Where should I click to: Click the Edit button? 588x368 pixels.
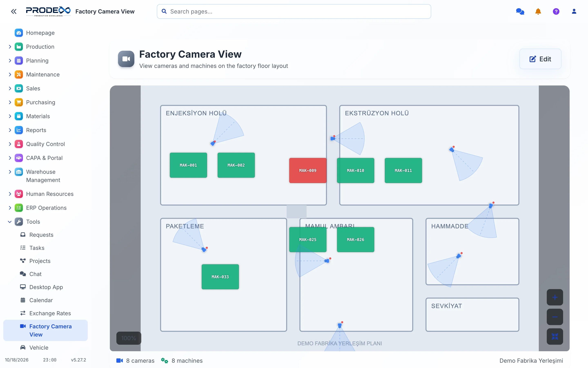click(540, 59)
